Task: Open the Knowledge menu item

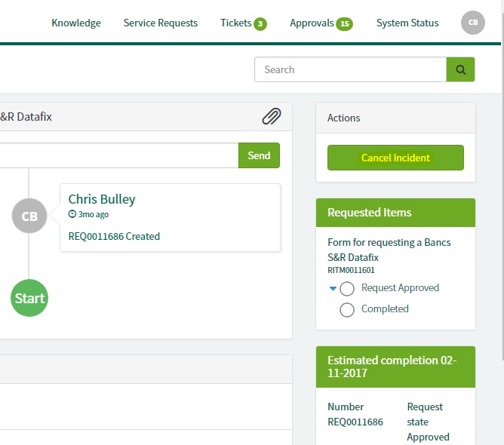Action: 75,23
